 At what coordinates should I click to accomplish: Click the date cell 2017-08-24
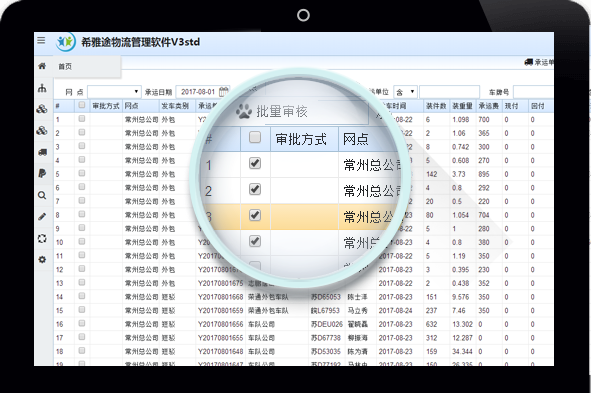click(x=395, y=310)
